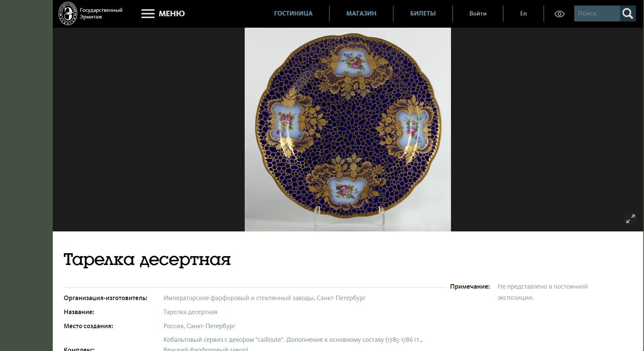Click the dessert plate photo
Viewport: 644px width, 351px height.
point(348,130)
